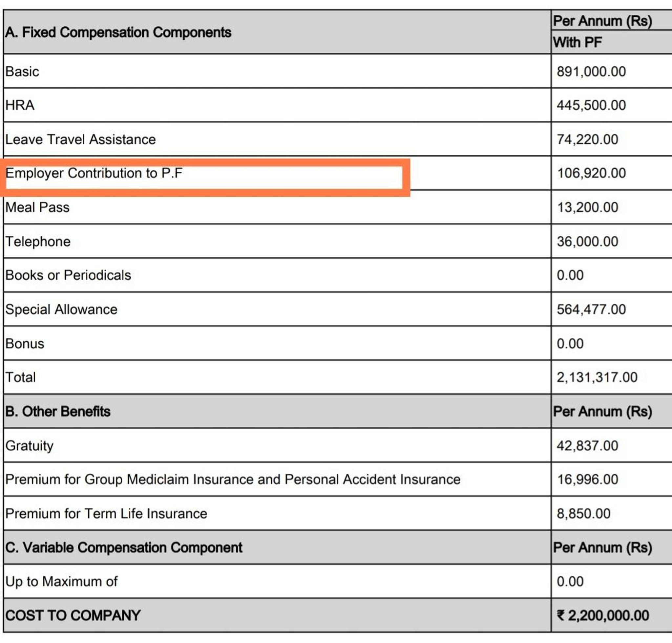Select the 891,000.00 Basic amount
The image size is (672, 643).
(x=591, y=72)
